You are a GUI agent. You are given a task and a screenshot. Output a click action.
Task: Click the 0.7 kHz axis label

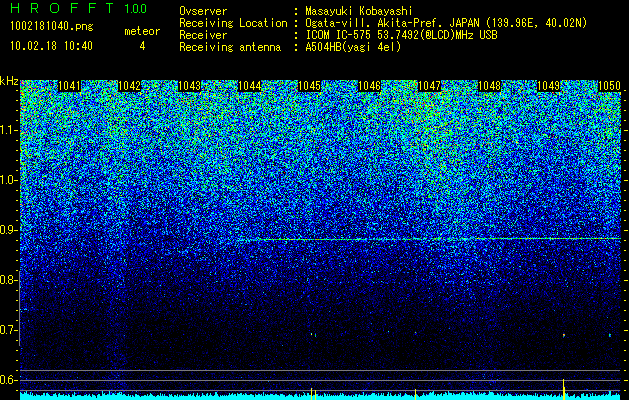[9, 330]
